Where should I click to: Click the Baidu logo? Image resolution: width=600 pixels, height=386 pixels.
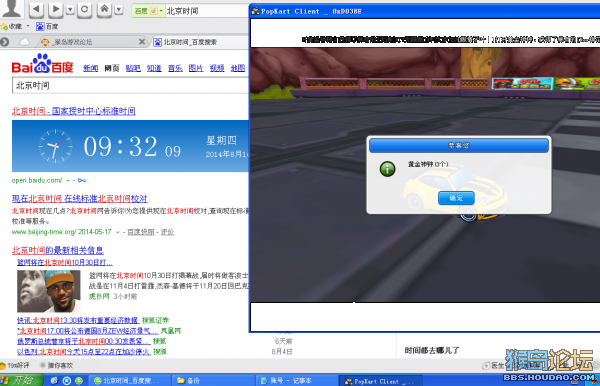42,64
